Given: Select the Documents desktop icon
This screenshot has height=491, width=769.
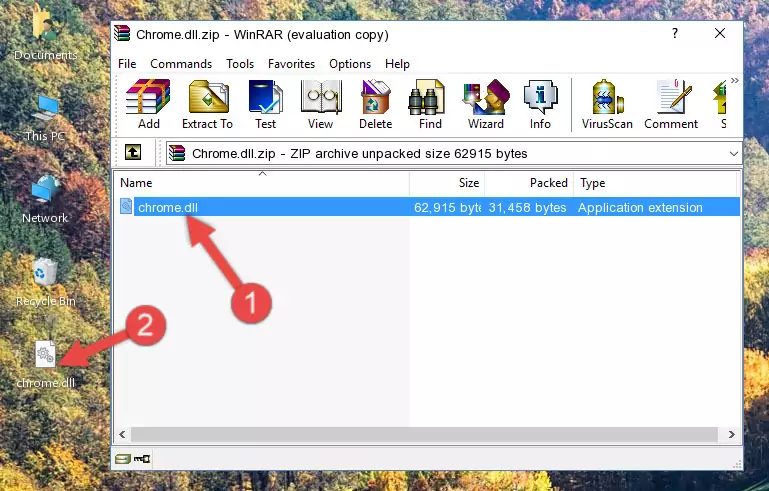Looking at the screenshot, I should click(46, 34).
